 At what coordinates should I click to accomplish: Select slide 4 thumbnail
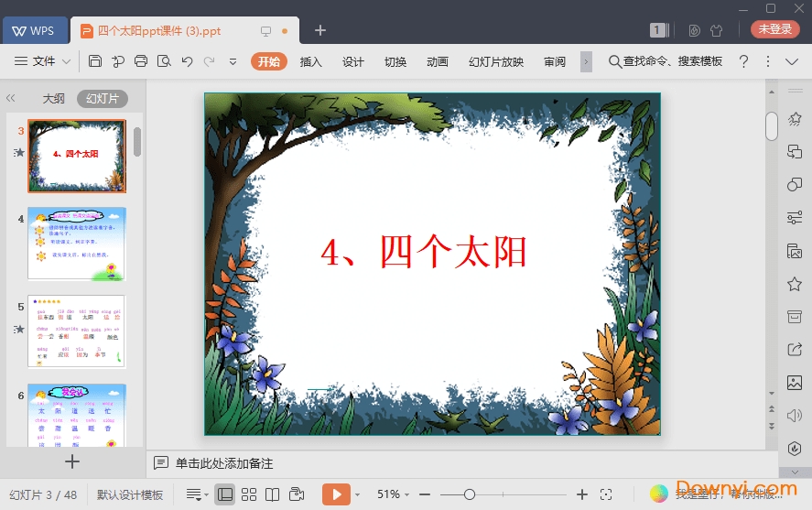77,244
